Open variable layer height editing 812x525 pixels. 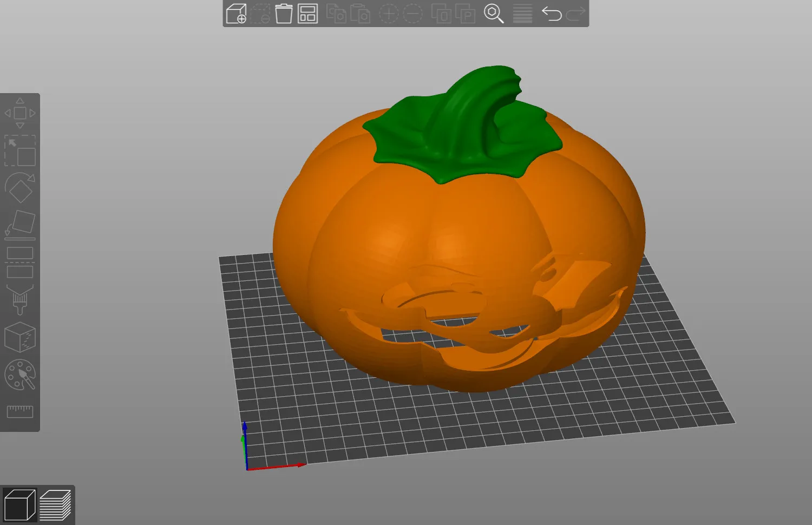point(522,14)
